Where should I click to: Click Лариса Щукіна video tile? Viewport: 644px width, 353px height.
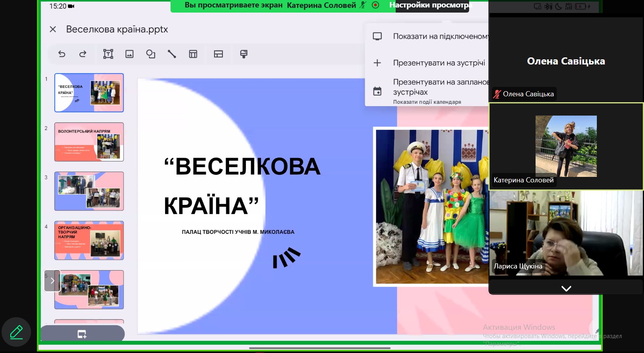click(x=566, y=234)
